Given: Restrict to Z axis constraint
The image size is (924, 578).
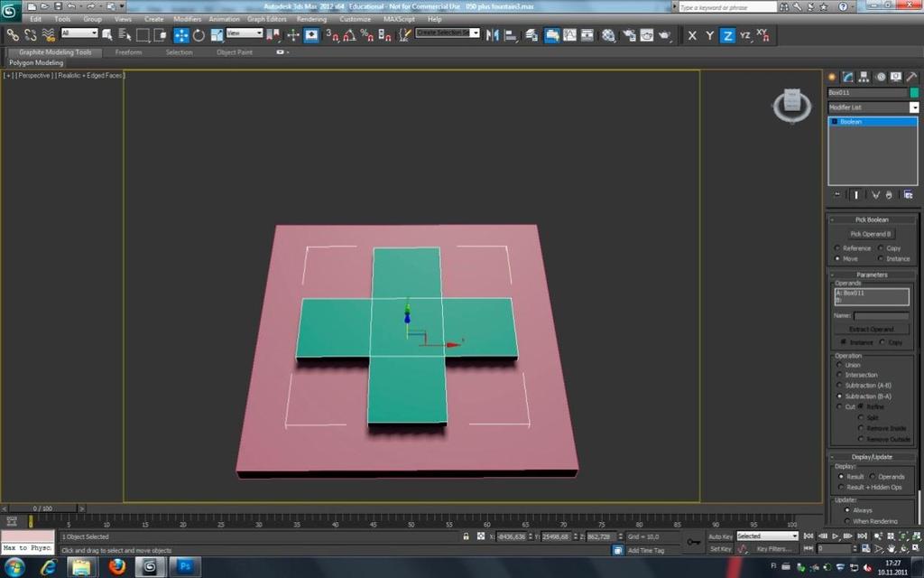Looking at the screenshot, I should [728, 35].
